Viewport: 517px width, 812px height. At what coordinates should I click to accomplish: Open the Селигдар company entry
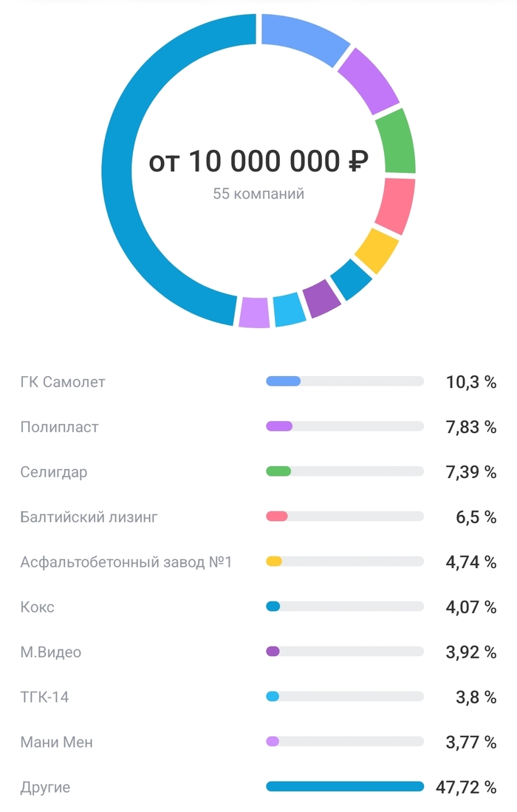click(x=53, y=472)
